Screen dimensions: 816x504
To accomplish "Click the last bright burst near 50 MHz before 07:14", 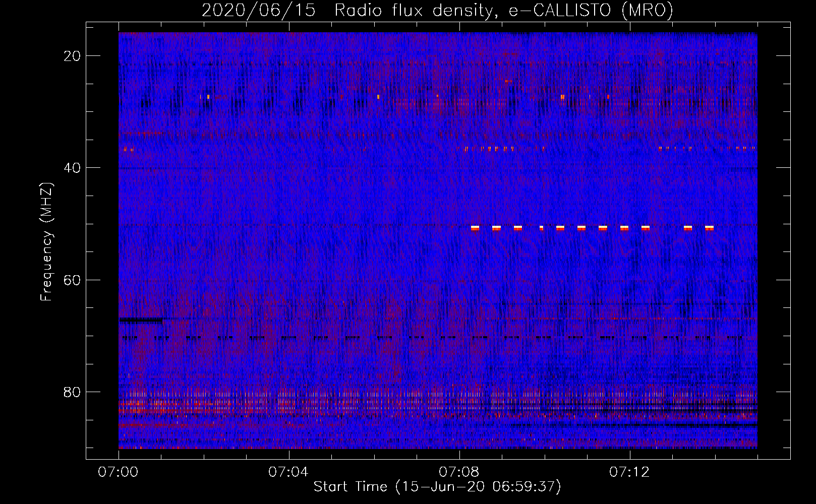I will [710, 228].
